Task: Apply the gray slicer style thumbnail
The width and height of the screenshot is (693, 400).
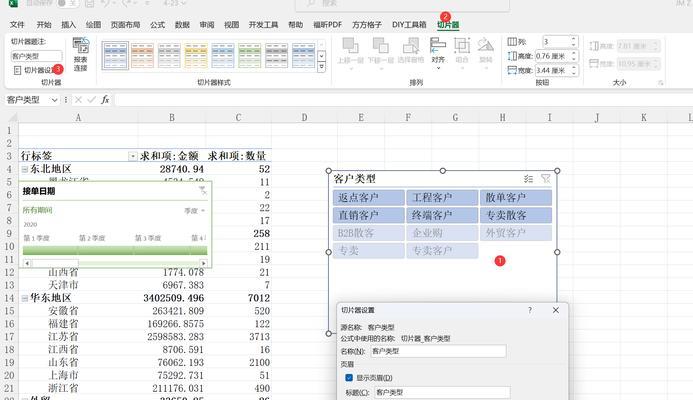Action: coord(169,55)
